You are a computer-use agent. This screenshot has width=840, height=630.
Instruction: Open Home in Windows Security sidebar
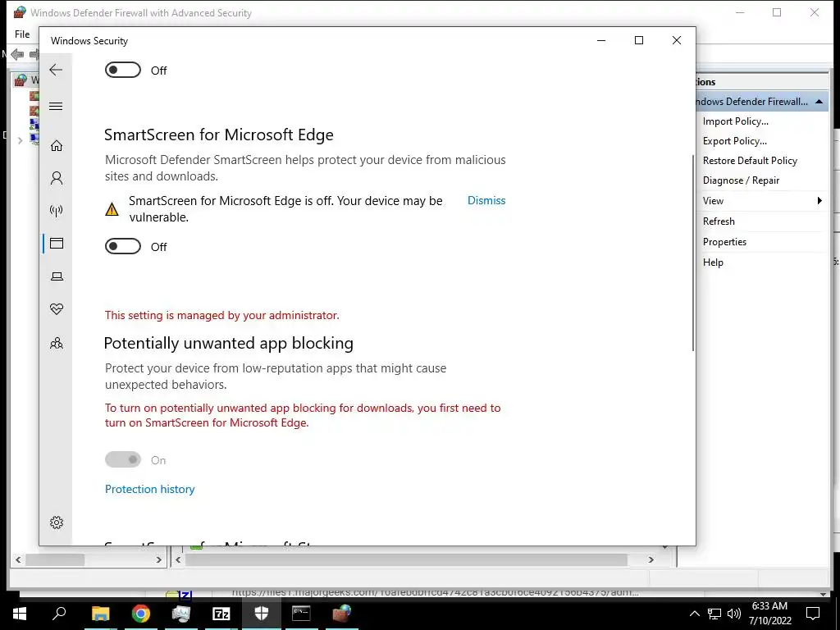[x=57, y=146]
